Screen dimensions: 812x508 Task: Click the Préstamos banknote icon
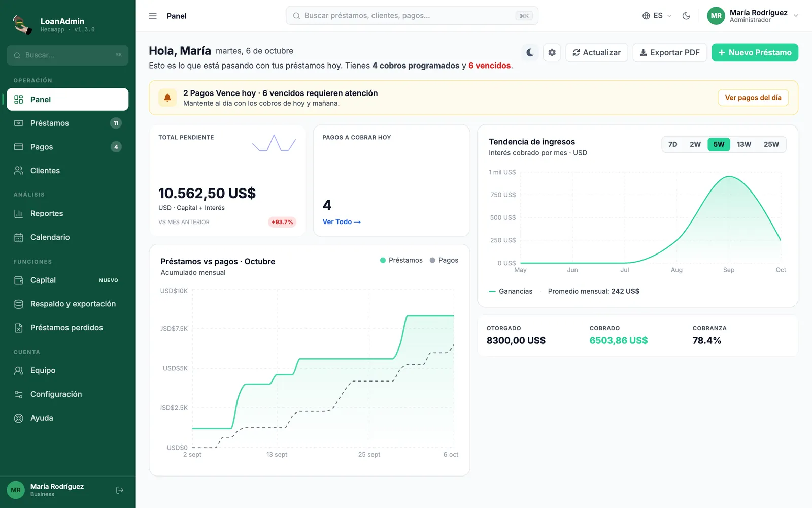tap(19, 123)
